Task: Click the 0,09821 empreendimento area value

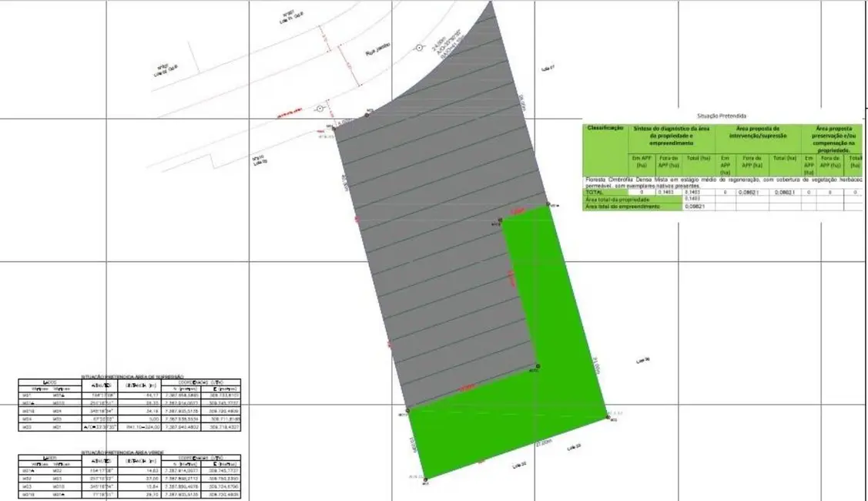Action: pyautogui.click(x=697, y=207)
